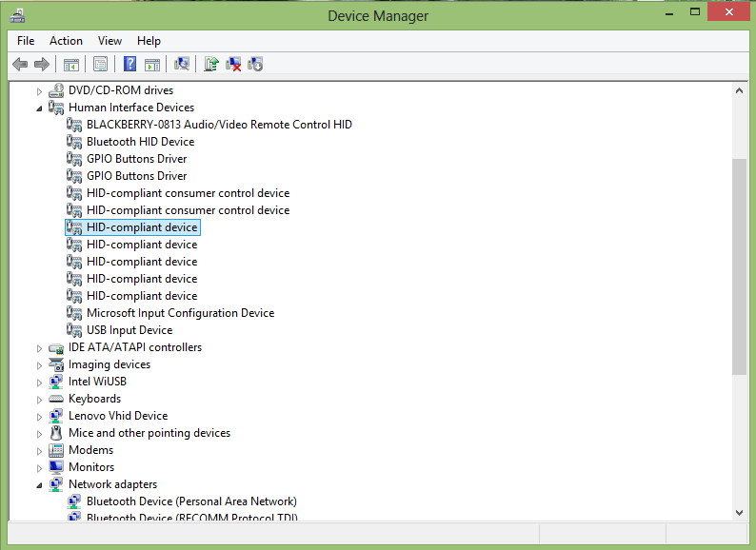Click the Uninstall device red X icon
756x550 pixels.
(233, 64)
